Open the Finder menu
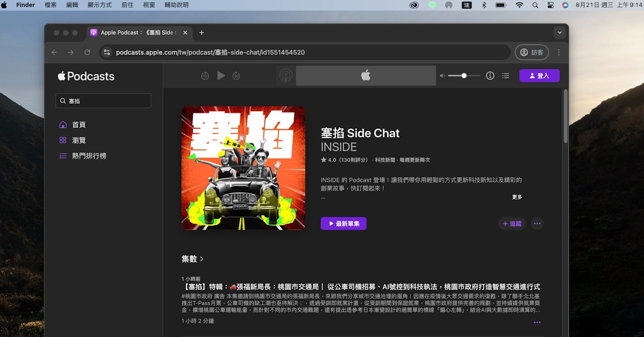This screenshot has height=337, width=644. coord(26,5)
